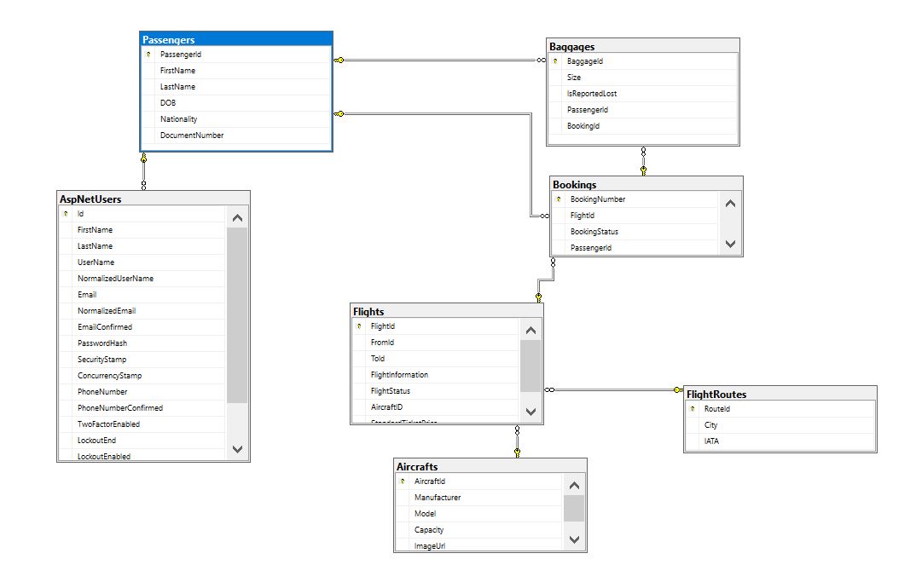Select the infinity endpoint below the Flights table
Screen dimensions: 916x588
coord(517,431)
